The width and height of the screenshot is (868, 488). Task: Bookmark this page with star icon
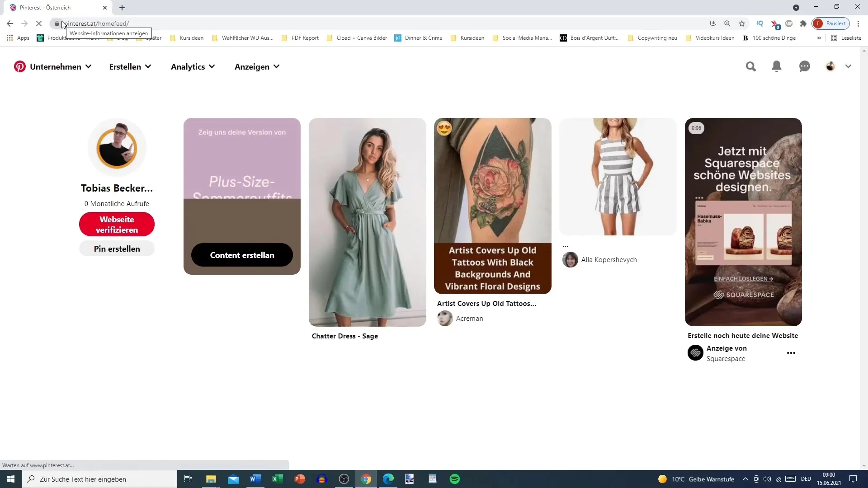pyautogui.click(x=742, y=23)
